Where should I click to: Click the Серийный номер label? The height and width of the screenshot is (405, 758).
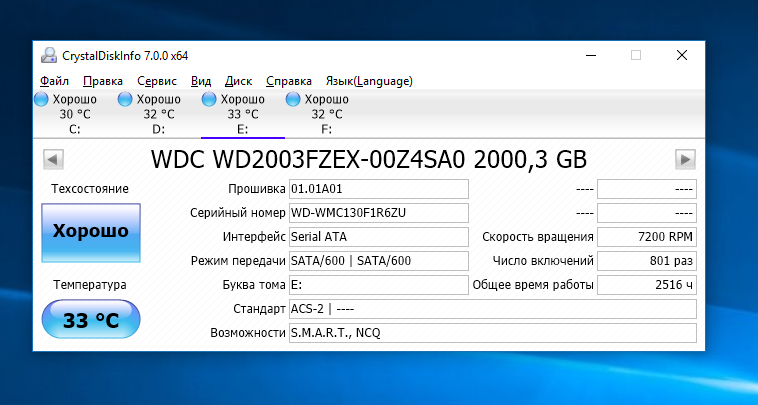[x=238, y=213]
